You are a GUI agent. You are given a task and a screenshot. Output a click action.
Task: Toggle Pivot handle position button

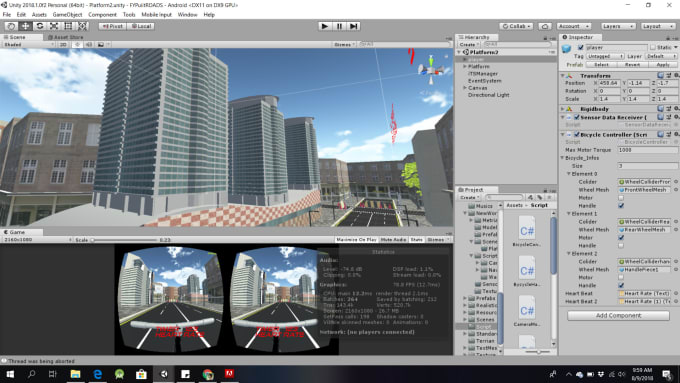coord(112,26)
